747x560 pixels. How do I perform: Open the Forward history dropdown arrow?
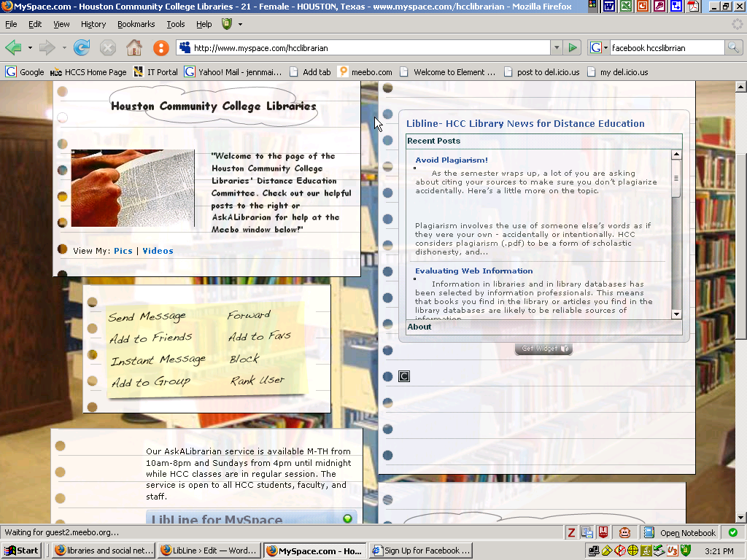[64, 47]
